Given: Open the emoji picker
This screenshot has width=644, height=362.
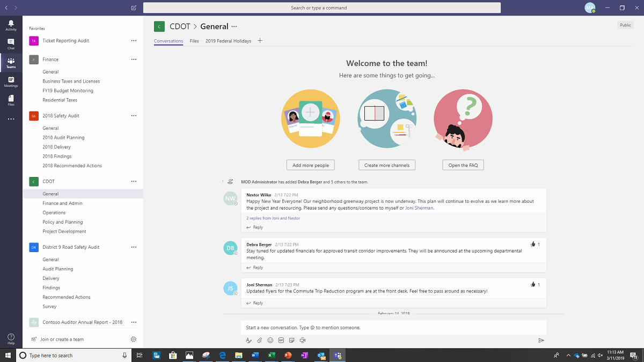Looking at the screenshot, I should tap(270, 340).
